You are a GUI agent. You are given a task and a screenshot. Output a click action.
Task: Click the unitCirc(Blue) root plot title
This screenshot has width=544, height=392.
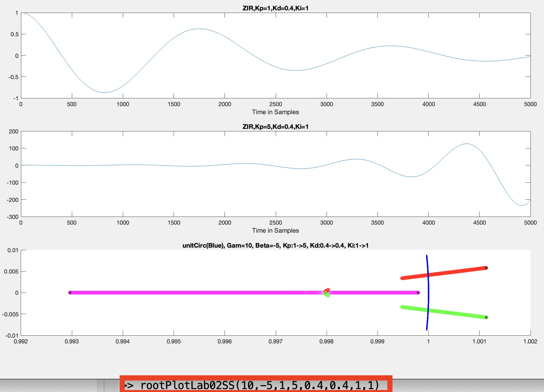[275, 245]
